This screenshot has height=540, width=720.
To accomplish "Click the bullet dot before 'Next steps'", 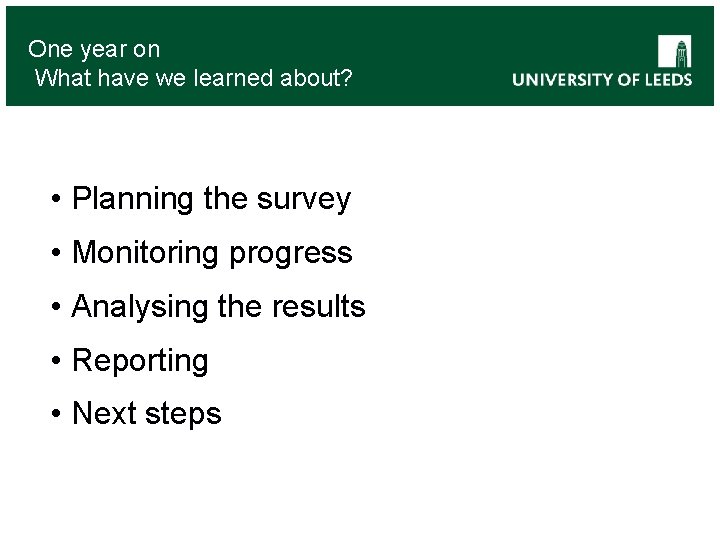I will pyautogui.click(x=58, y=414).
